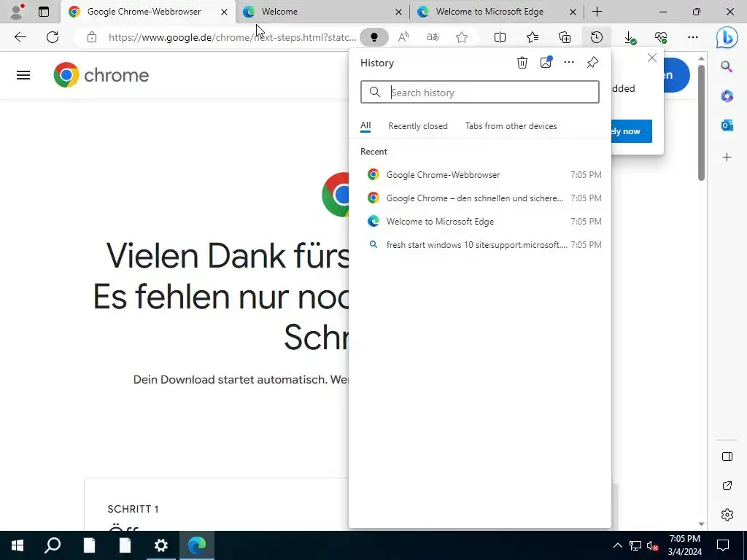Focus the Search history field
The width and height of the screenshot is (747, 560).
click(x=480, y=93)
